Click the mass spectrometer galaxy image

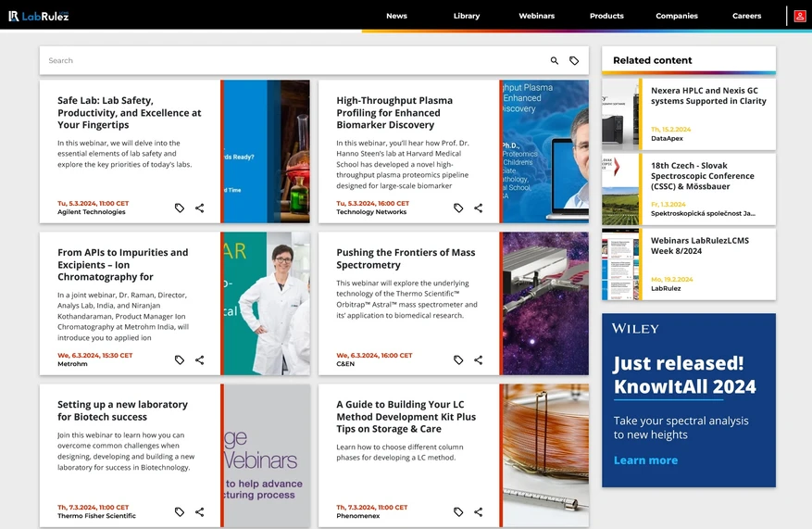pyautogui.click(x=546, y=303)
